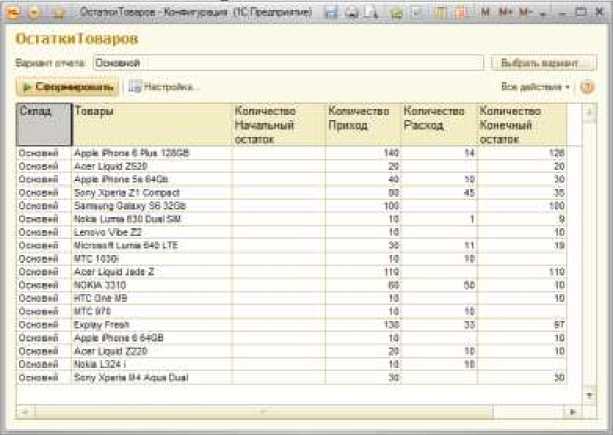Open print preview icon next to printer

(x=371, y=13)
